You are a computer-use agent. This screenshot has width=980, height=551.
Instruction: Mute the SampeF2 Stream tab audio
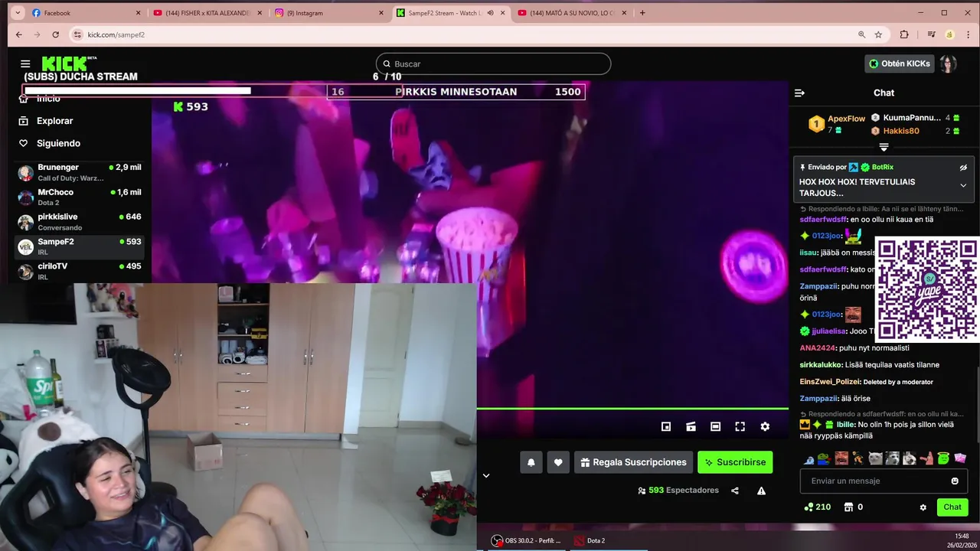(491, 13)
